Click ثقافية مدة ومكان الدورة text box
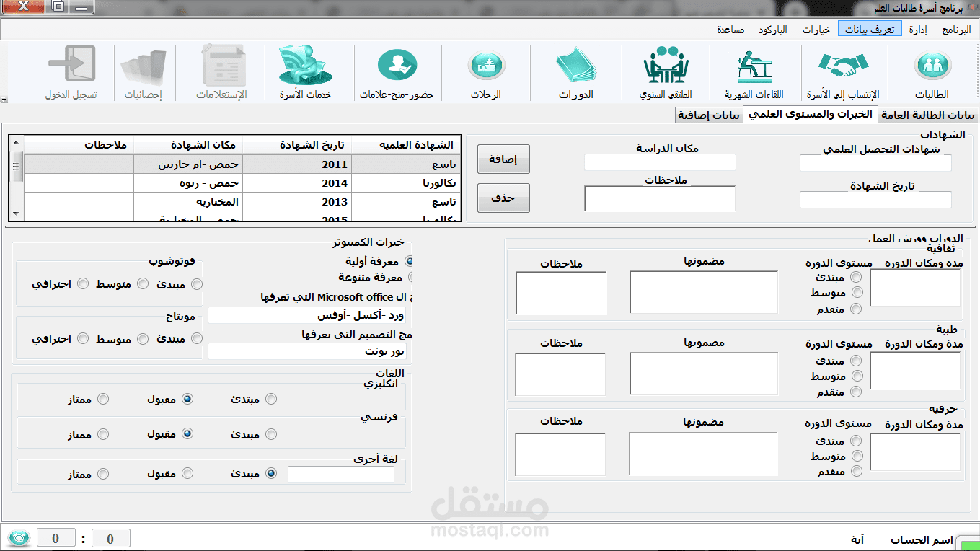The image size is (980, 551). (915, 288)
